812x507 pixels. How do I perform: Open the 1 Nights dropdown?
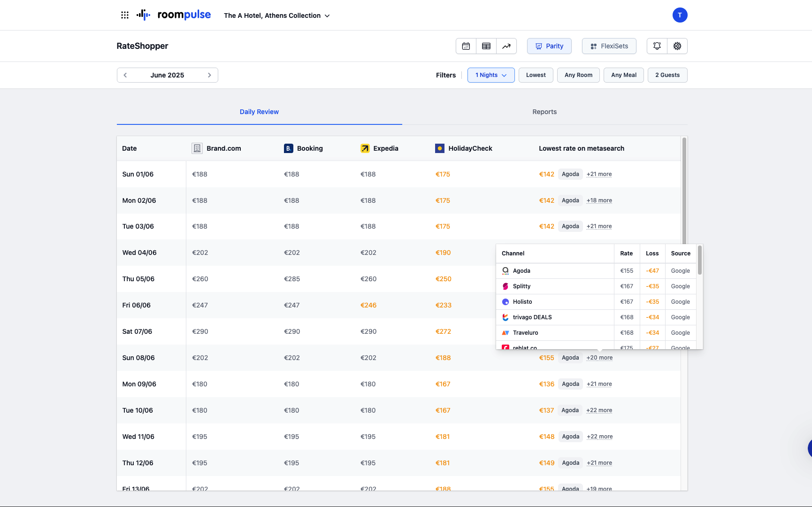491,75
